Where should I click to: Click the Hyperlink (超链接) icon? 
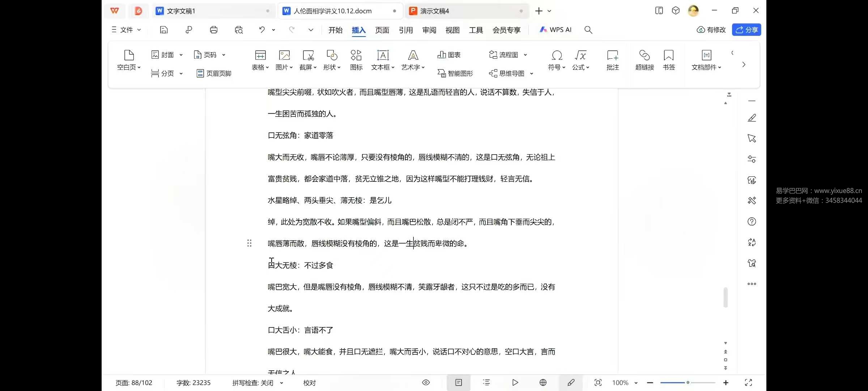coord(644,60)
